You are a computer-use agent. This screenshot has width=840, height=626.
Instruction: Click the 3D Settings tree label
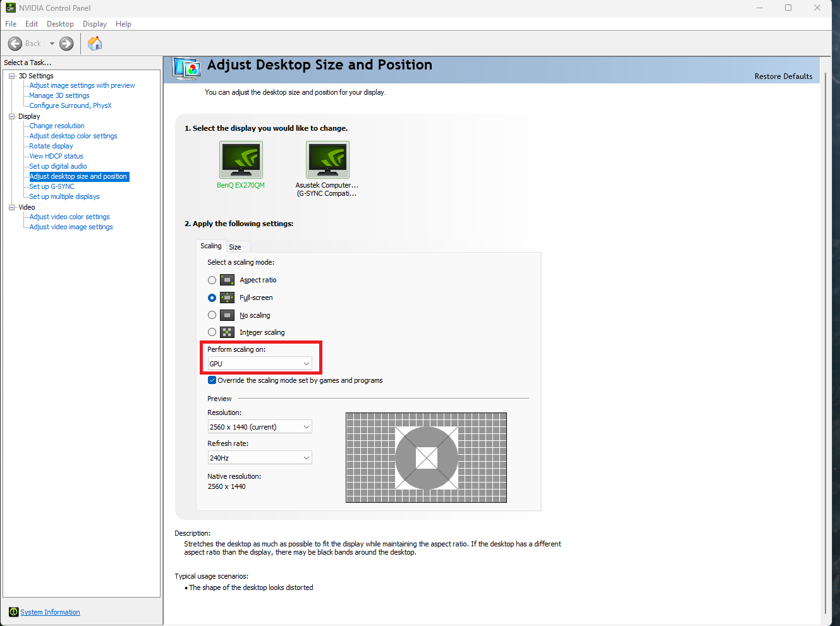tap(36, 76)
